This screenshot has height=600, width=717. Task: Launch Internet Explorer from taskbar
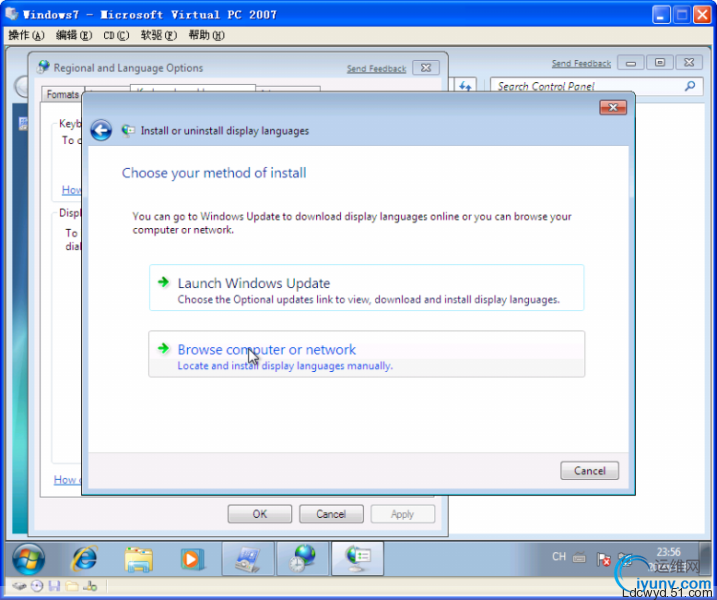(84, 558)
